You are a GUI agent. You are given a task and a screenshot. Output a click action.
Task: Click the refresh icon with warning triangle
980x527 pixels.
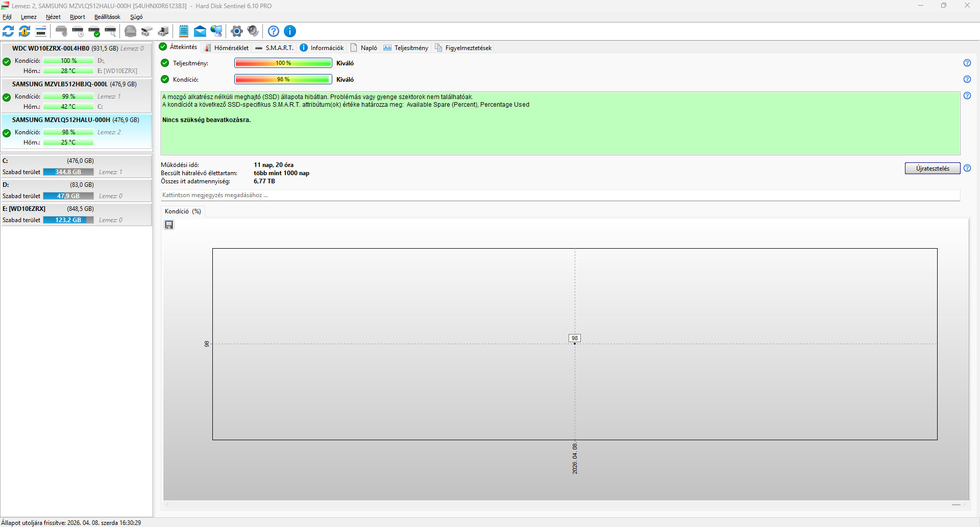[x=24, y=31]
